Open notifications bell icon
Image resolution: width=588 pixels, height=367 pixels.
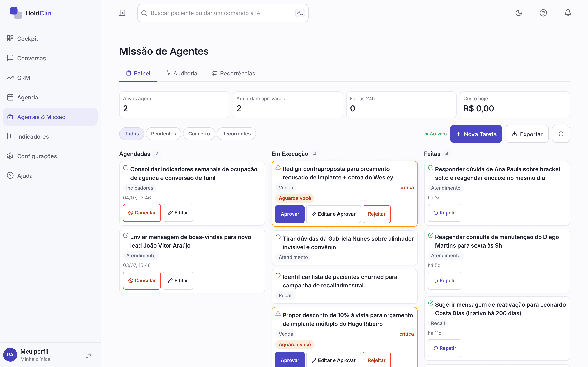coord(568,13)
